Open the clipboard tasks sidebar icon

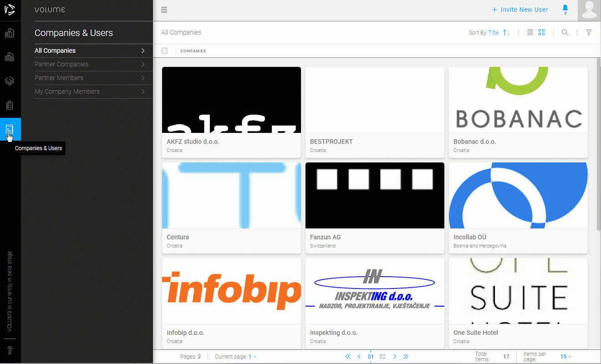click(x=10, y=105)
